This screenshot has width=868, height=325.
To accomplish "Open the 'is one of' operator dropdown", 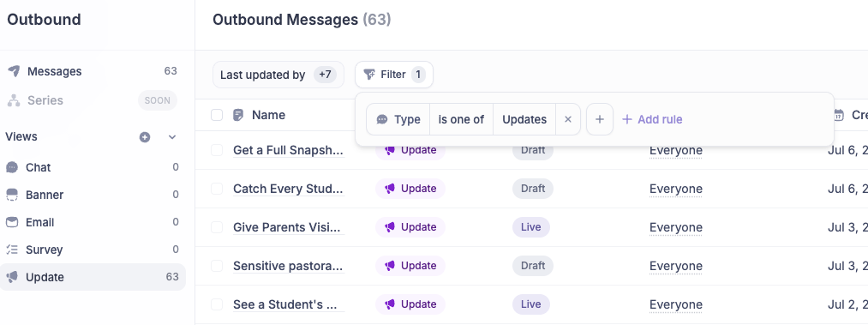I will point(461,119).
